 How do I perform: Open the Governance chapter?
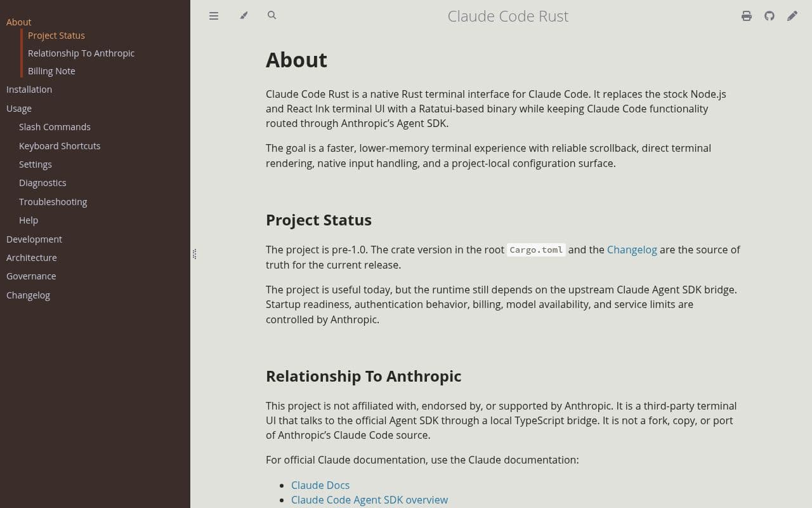[31, 276]
